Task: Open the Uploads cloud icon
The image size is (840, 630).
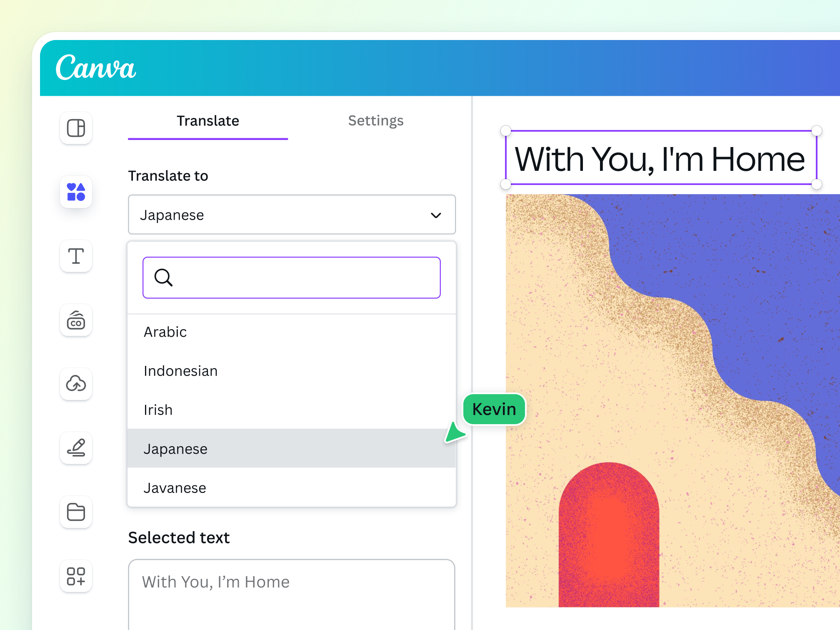Action: 76,384
